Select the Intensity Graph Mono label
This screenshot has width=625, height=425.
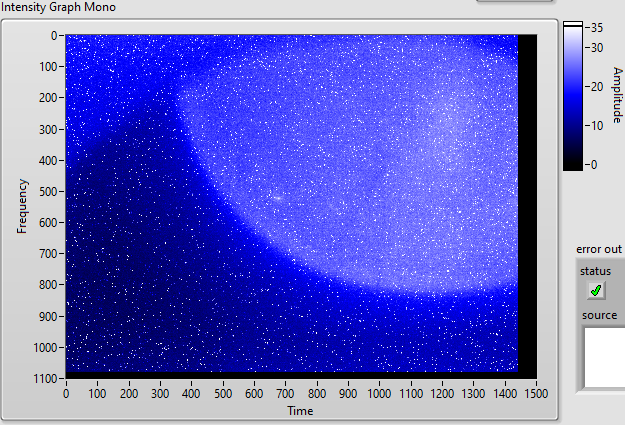coord(58,7)
